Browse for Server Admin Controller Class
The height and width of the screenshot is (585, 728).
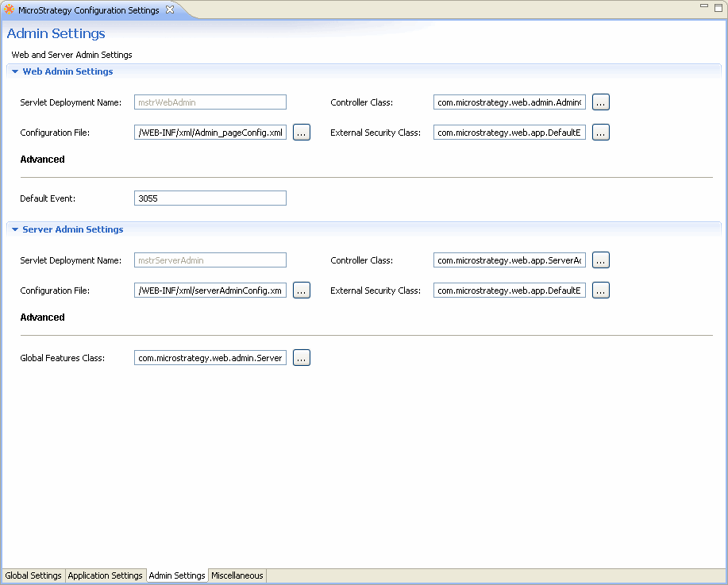click(601, 260)
